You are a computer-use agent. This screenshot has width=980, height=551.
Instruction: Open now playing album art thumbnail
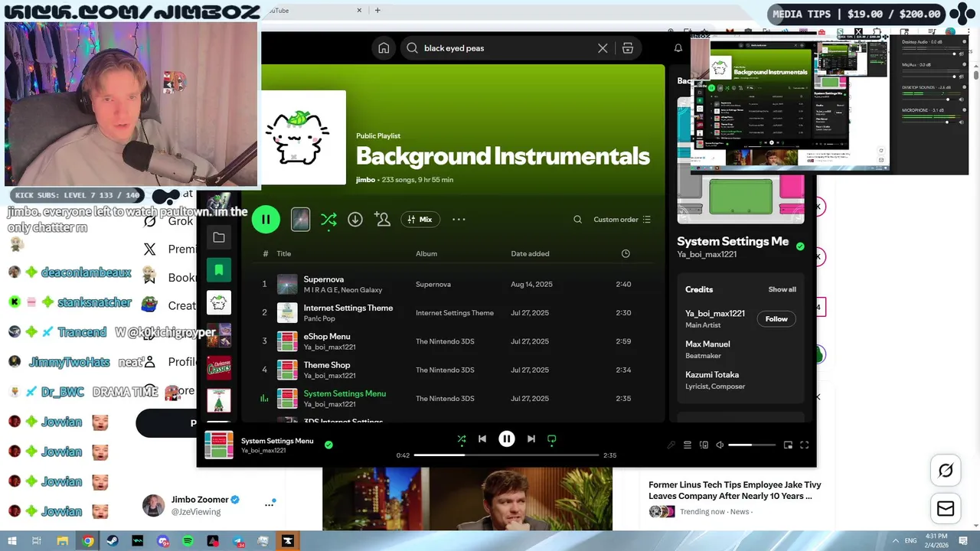coord(219,445)
